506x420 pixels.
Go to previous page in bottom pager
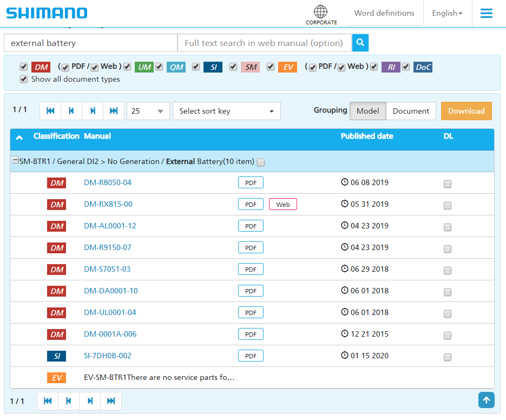[x=69, y=401]
